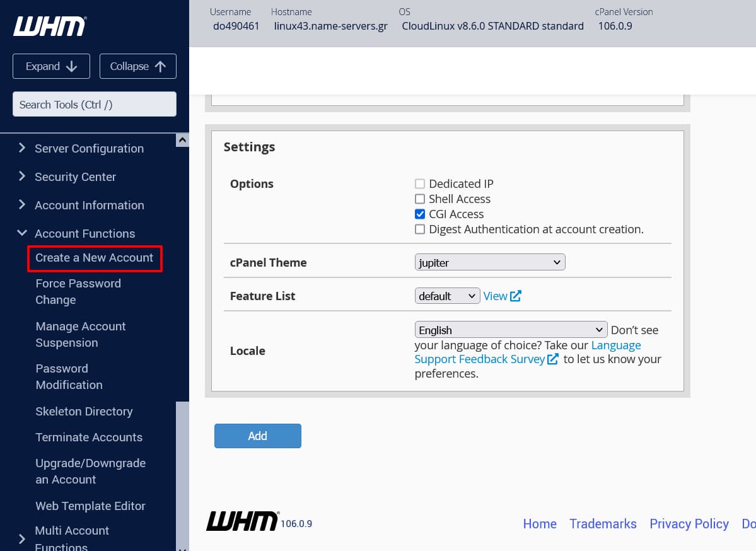Open the Locale dropdown showing English
The height and width of the screenshot is (551, 756).
(511, 330)
